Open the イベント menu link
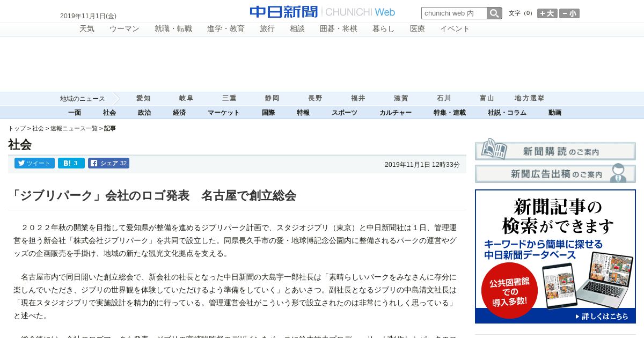Image resolution: width=644 pixels, height=338 pixels. [x=455, y=29]
